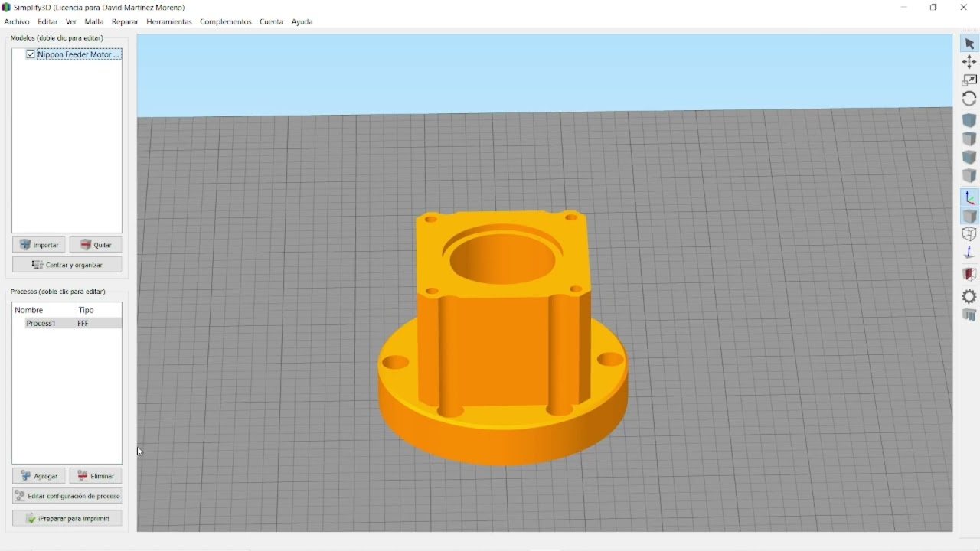Screen dimensions: 980x551
Task: Open the Editar menu
Action: (47, 22)
